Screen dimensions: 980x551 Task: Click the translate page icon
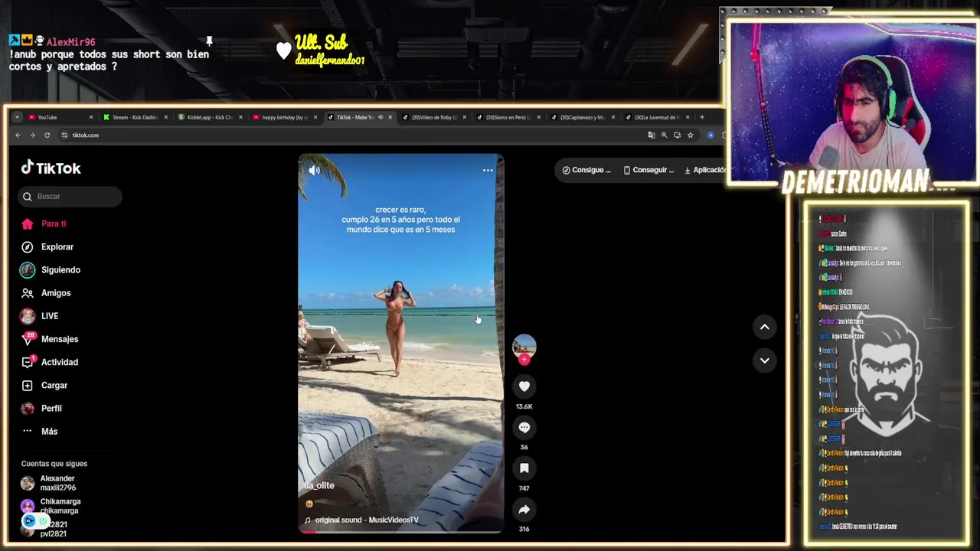coord(651,135)
